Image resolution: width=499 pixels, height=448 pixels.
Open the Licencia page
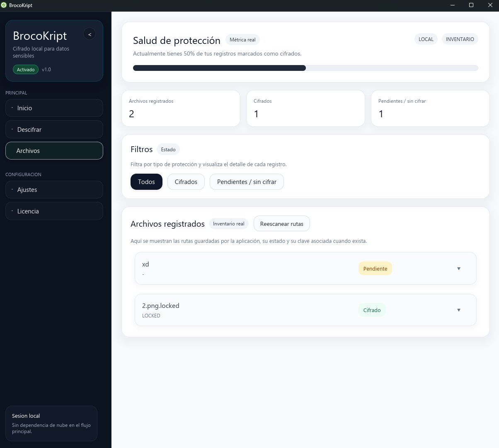tap(54, 211)
